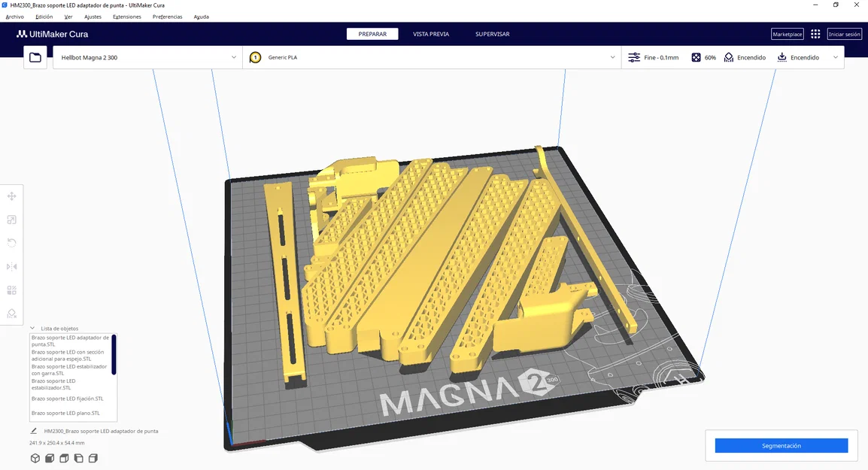Collapse the Lista de objetos expander
The height and width of the screenshot is (470, 868).
(32, 329)
